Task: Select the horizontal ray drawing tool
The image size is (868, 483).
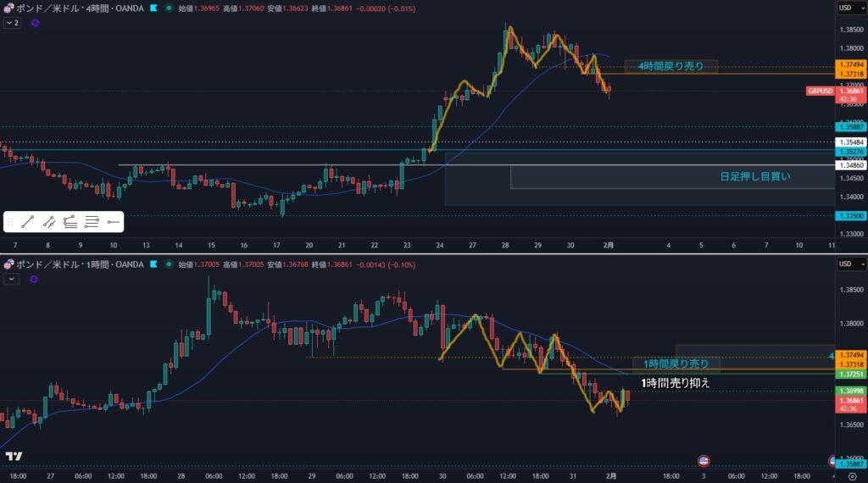Action: (x=113, y=222)
